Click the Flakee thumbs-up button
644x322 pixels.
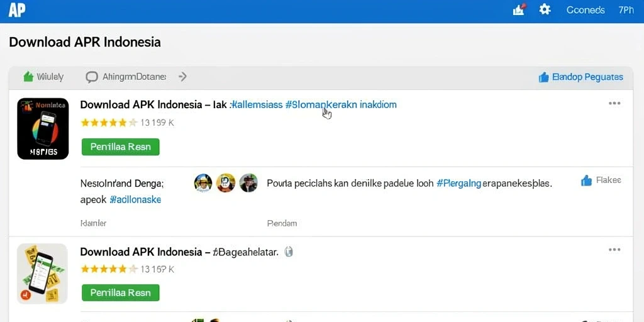[601, 180]
